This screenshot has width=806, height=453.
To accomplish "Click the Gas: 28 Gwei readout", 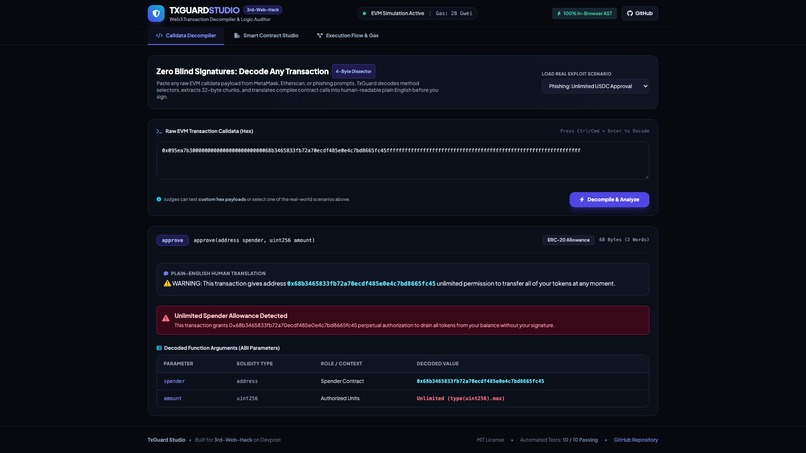I will pyautogui.click(x=454, y=13).
